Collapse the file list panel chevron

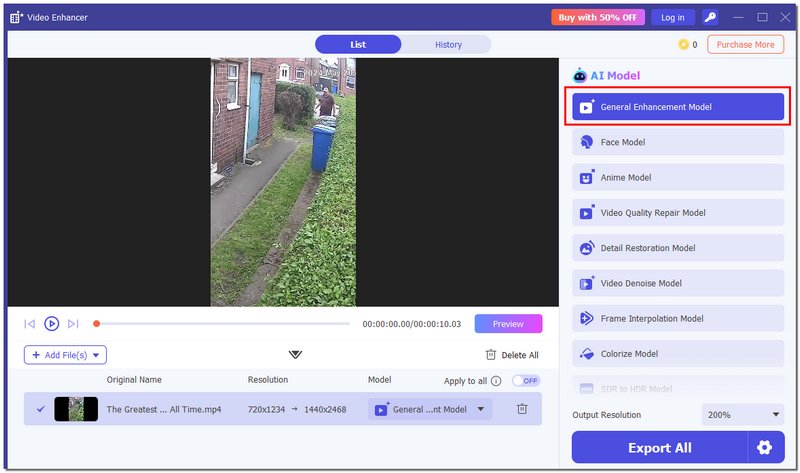295,355
